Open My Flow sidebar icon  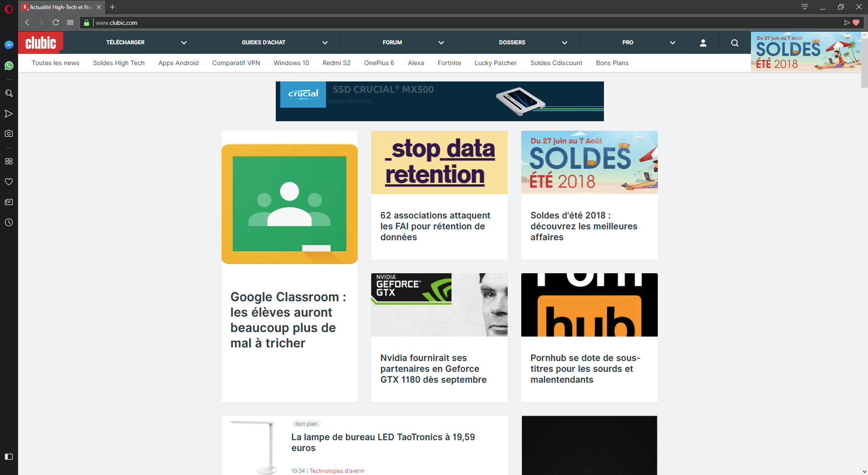(9, 114)
